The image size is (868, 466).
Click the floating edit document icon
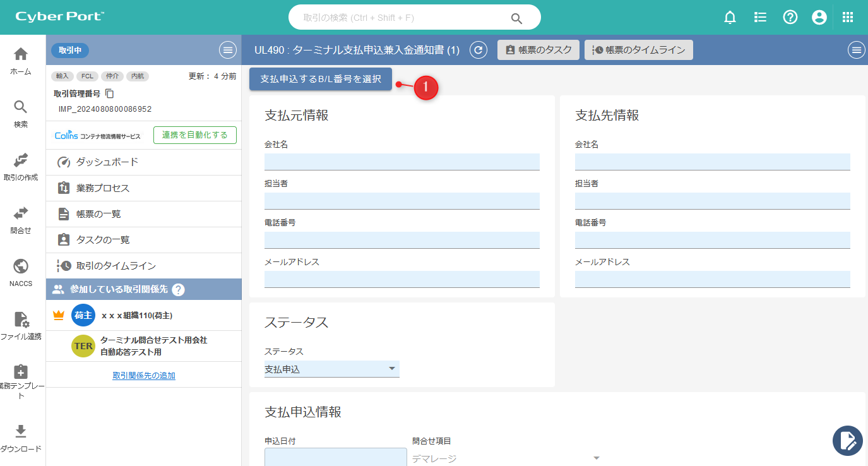click(847, 440)
